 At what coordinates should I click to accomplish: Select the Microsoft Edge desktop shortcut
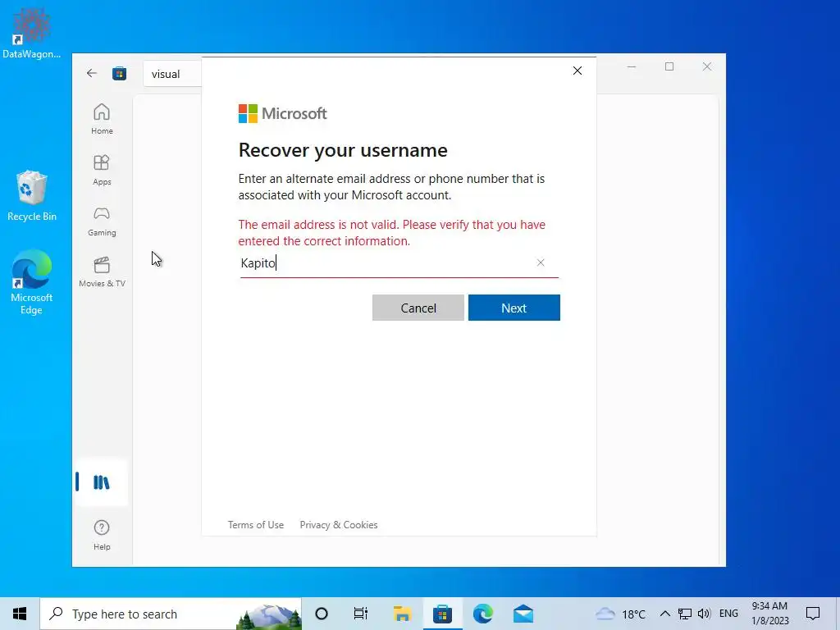tap(32, 282)
